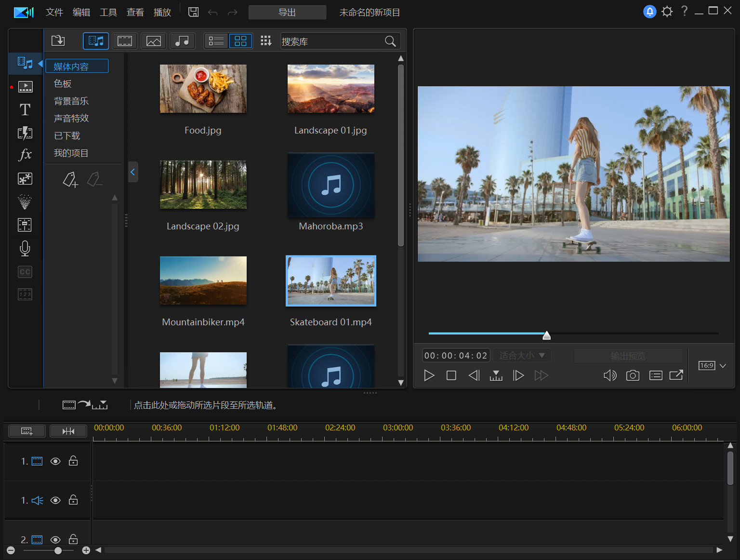Take a snapshot with the camera icon
The height and width of the screenshot is (560, 740).
pos(633,375)
